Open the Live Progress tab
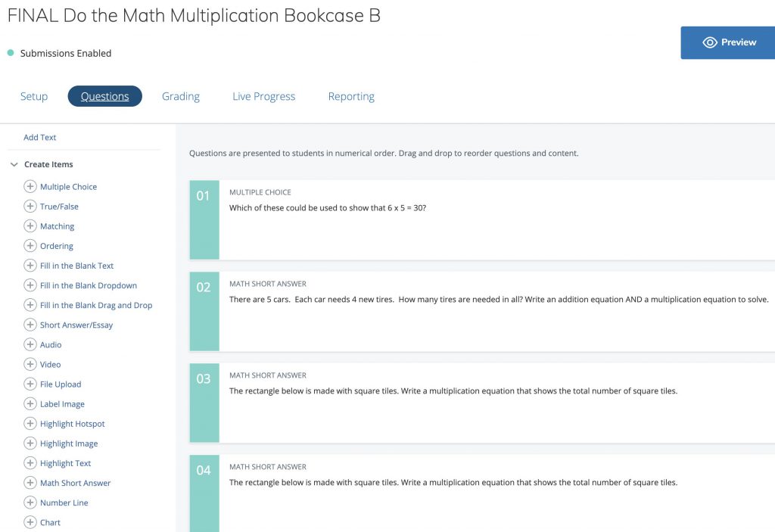Screen dimensions: 775x532 point(264,96)
